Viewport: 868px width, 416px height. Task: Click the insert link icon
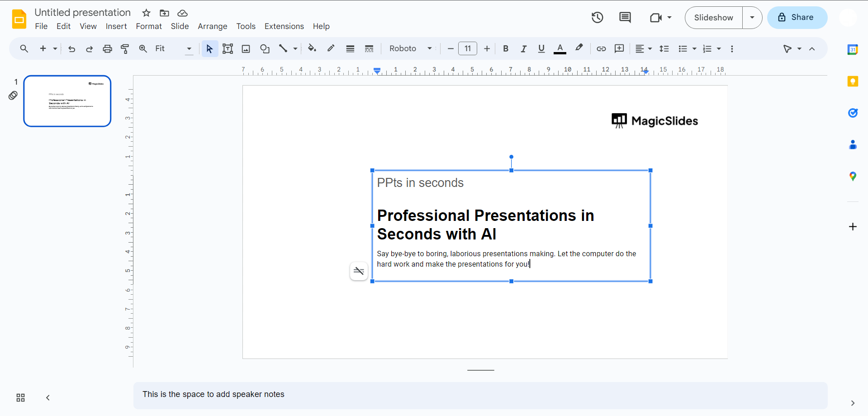(601, 49)
